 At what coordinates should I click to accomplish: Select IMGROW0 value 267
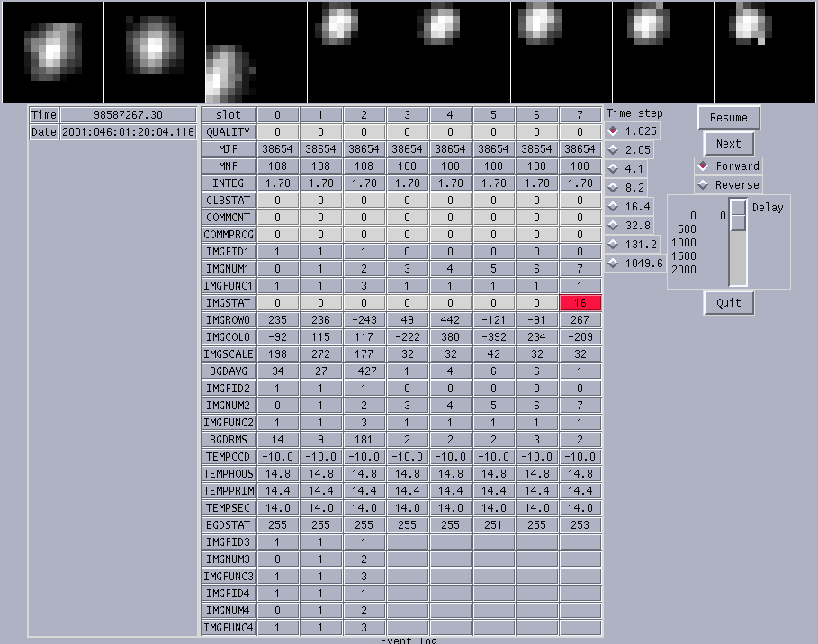(580, 319)
